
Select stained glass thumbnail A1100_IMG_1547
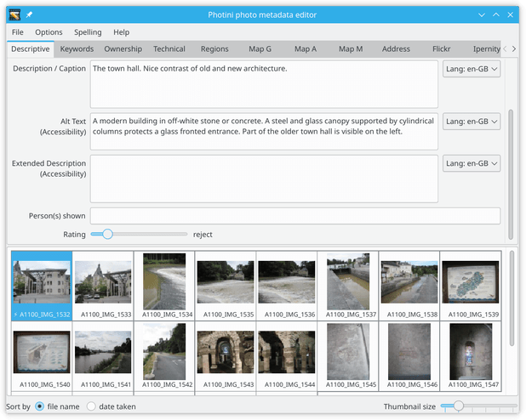tap(471, 356)
